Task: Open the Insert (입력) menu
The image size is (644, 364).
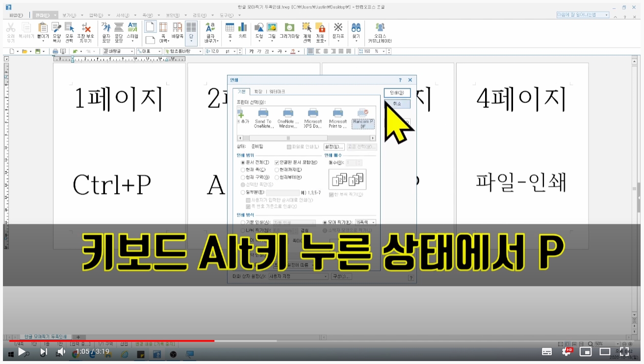Action: pos(96,15)
